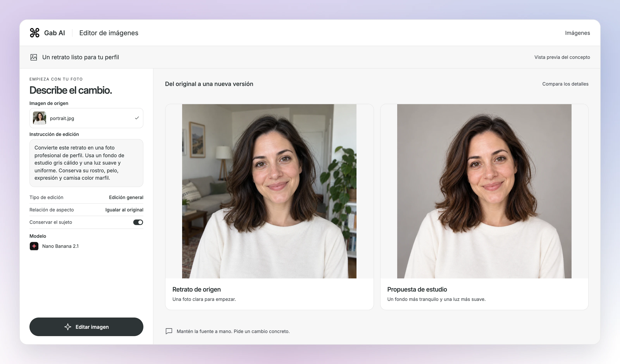Viewport: 620px width, 364px height.
Task: Click the image icon beside 'Un retrato listo'
Action: [34, 57]
